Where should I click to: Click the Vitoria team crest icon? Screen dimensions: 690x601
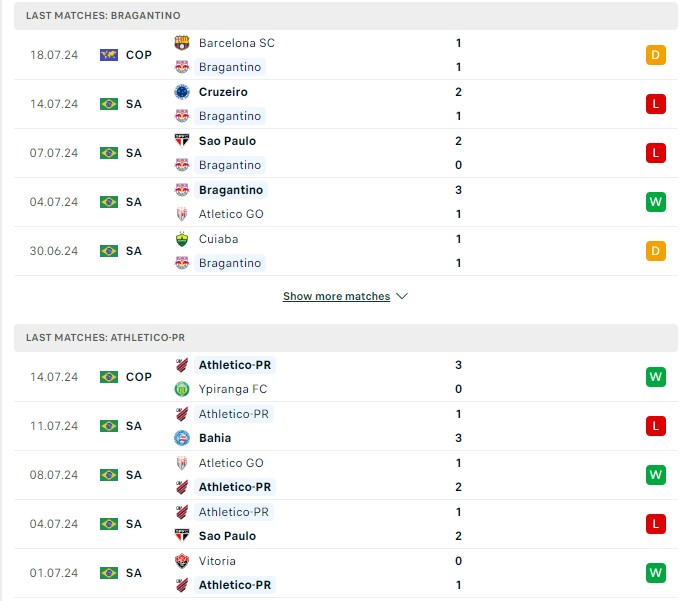click(182, 561)
